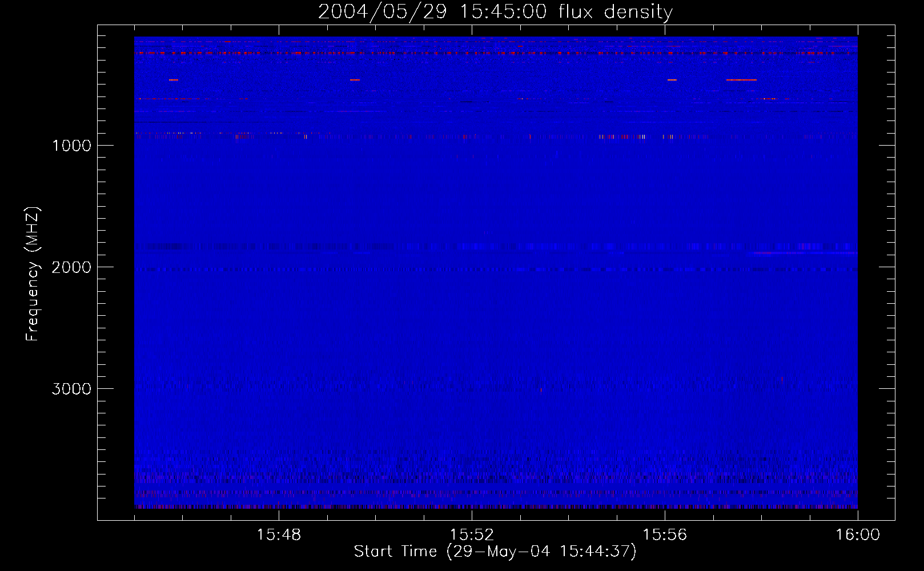Click the 'Frequency (MHZ)' y-axis title
Screen dimensions: 924x571
click(33, 274)
